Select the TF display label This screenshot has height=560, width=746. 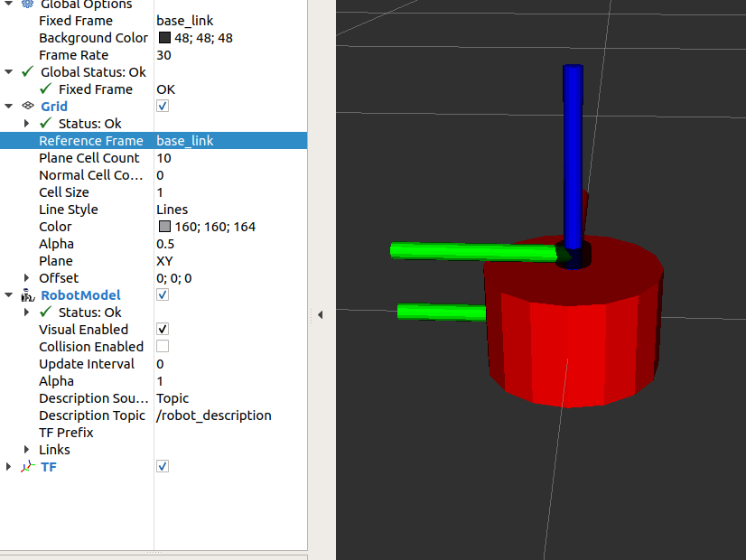click(x=49, y=467)
